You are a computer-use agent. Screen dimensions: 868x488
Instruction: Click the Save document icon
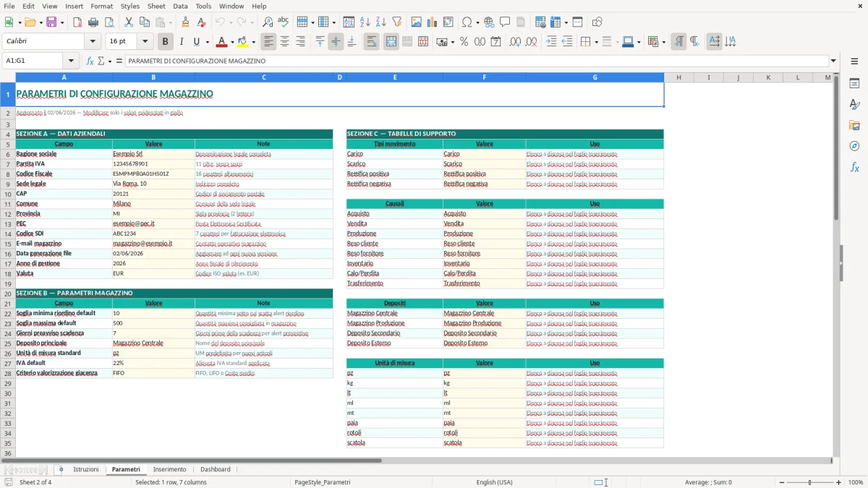point(51,22)
